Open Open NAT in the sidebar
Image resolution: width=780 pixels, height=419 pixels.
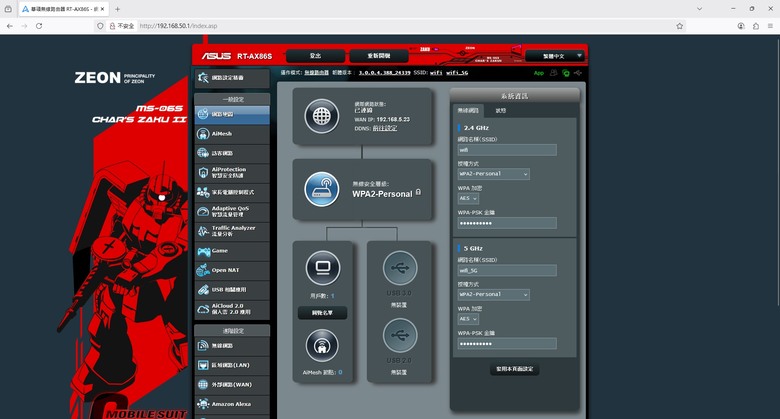pos(232,270)
